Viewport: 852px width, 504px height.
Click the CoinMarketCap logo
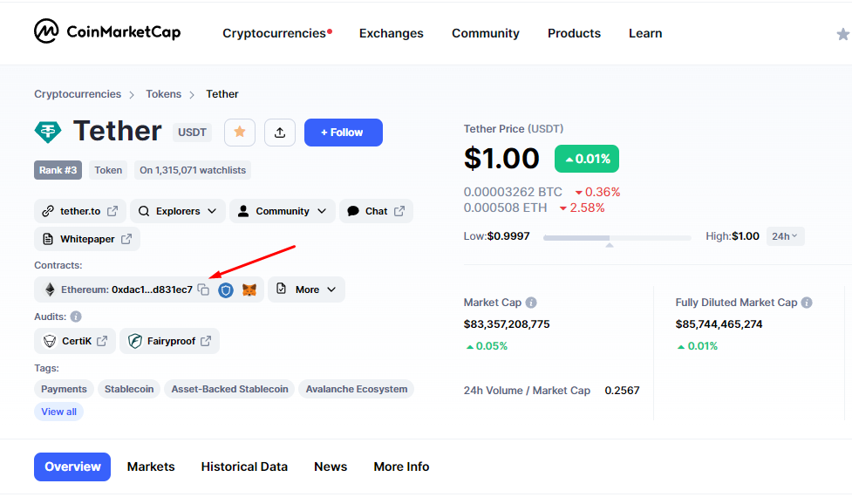(107, 31)
